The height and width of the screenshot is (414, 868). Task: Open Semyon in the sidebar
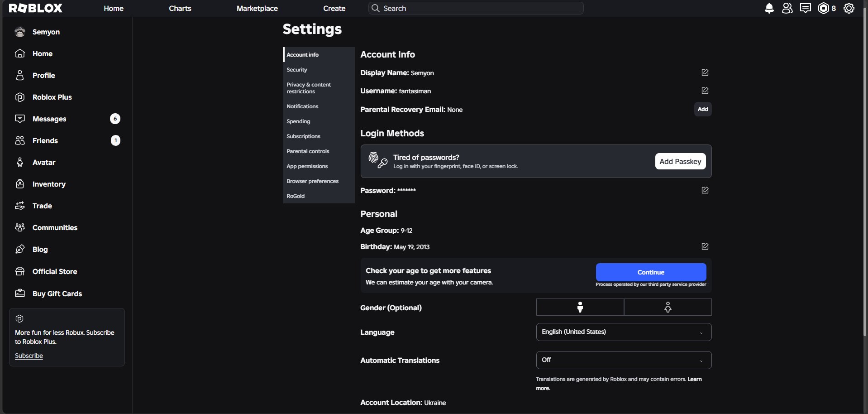click(x=46, y=32)
